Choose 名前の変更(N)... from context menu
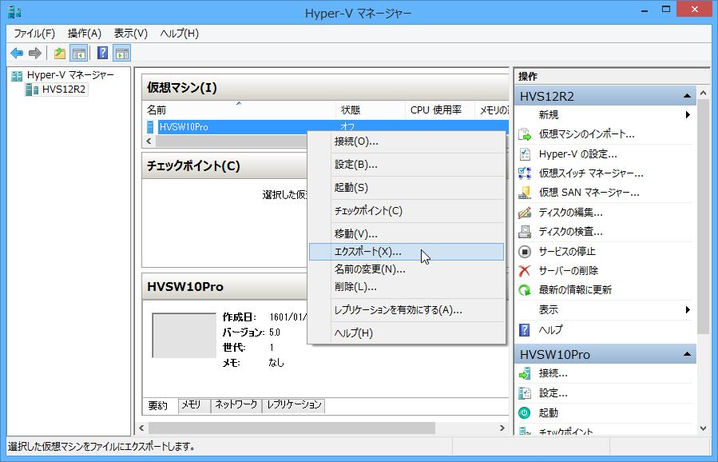The height and width of the screenshot is (462, 718). click(407, 269)
